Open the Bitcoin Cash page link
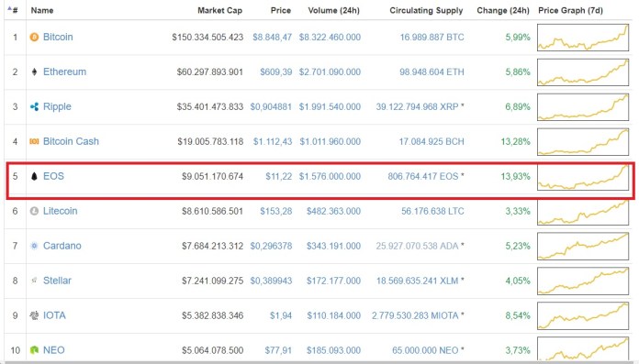The width and height of the screenshot is (639, 364). click(x=71, y=141)
